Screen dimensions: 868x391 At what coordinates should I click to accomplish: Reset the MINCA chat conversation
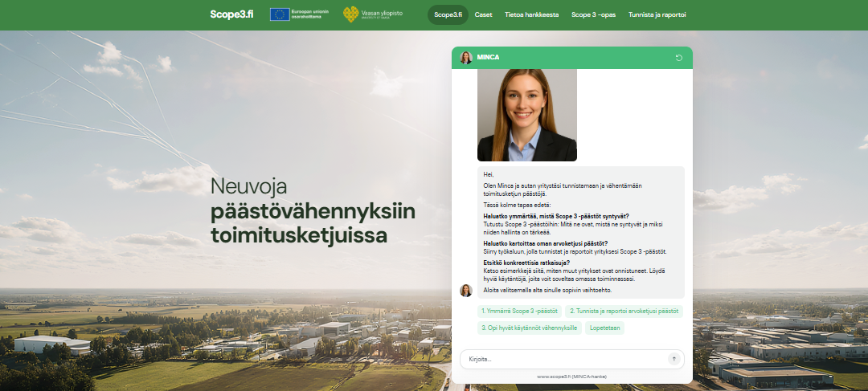pyautogui.click(x=678, y=58)
